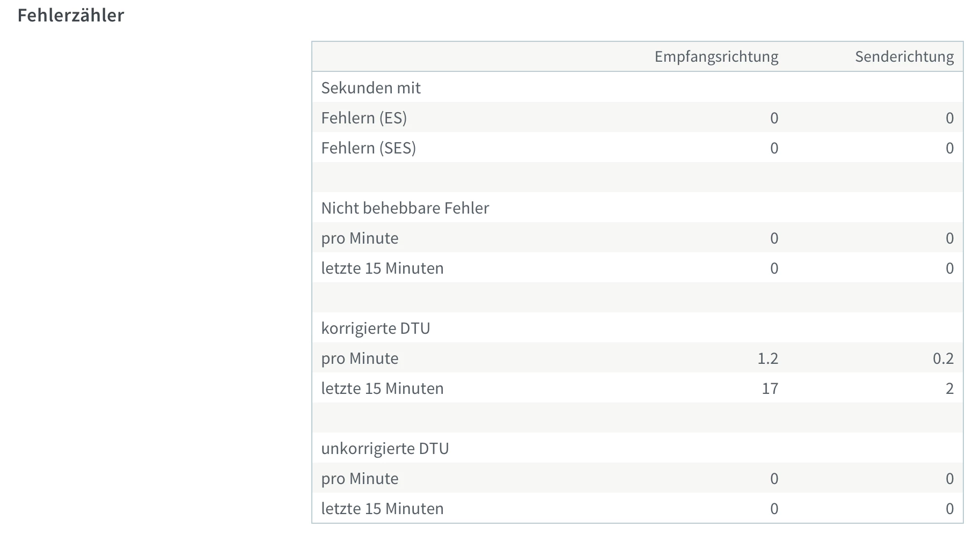Click the "Fehlern (SES)" row label
Image resolution: width=980 pixels, height=542 pixels.
coord(369,148)
